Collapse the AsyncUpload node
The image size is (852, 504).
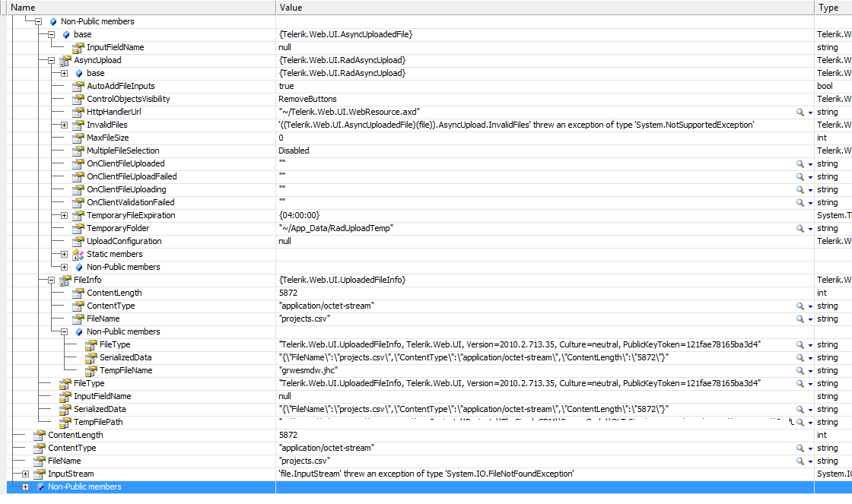[51, 60]
